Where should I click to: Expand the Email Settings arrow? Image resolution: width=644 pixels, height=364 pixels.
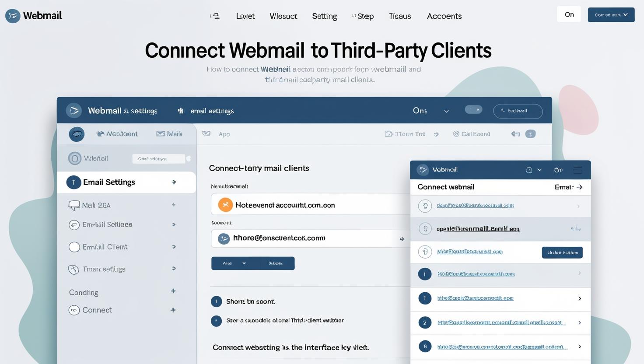coord(174,182)
